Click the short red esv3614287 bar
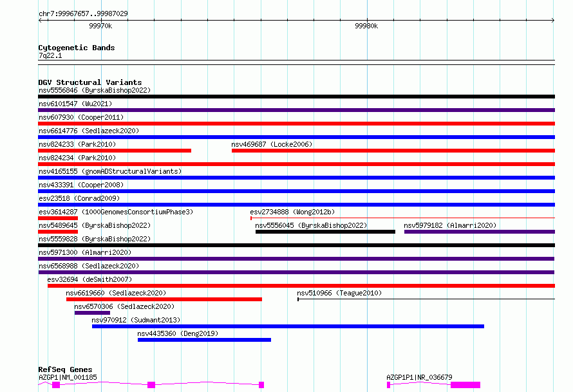Screen dimensions: 573x392 point(58,218)
